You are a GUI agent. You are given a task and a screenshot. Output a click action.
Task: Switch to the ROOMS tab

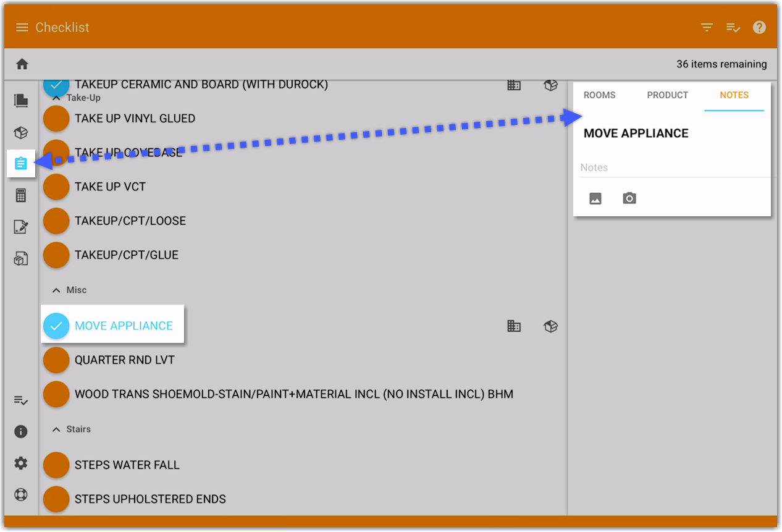[600, 95]
